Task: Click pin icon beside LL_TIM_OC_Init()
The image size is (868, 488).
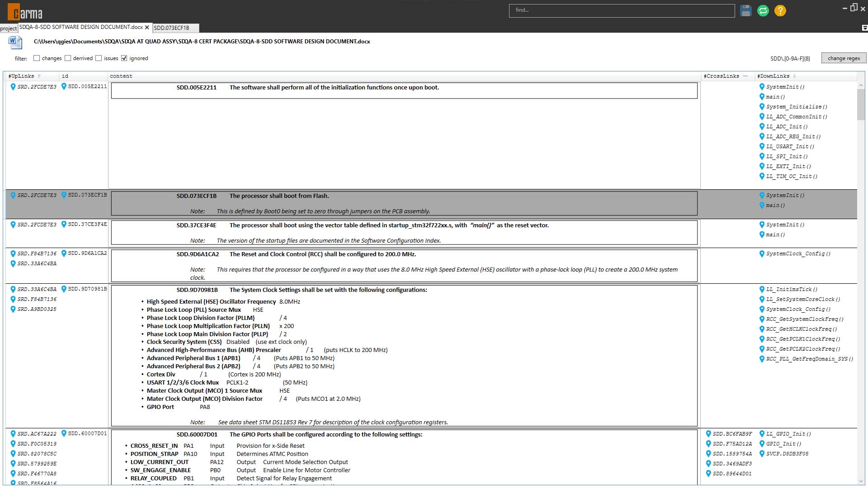Action: [x=762, y=176]
